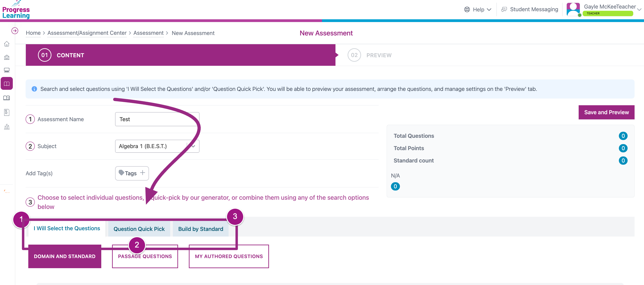Expand the sidebar with the arrow icon
The width and height of the screenshot is (644, 285).
(x=15, y=31)
